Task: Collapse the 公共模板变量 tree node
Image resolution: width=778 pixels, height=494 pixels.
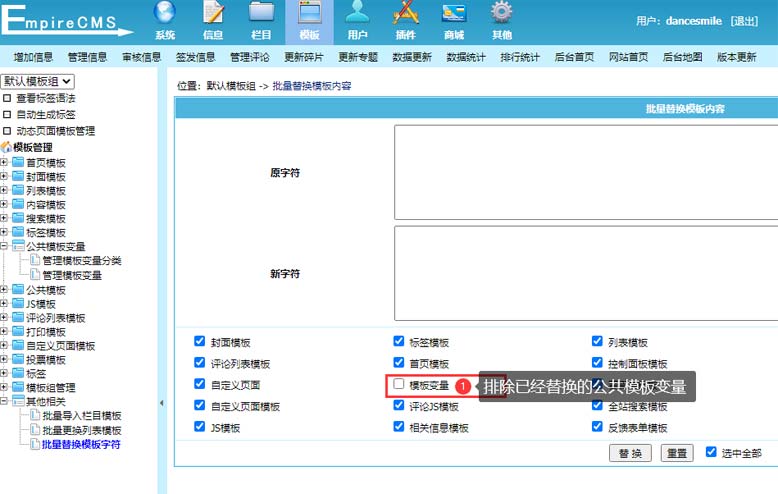Action: 4,246
